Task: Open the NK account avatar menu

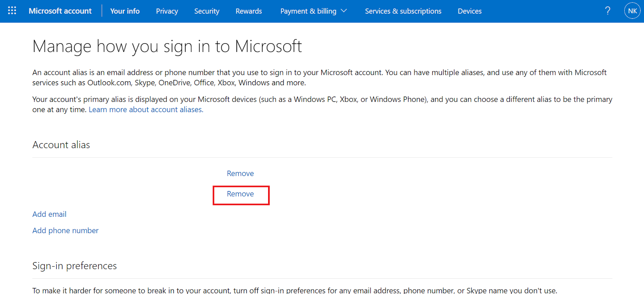Action: 632,11
